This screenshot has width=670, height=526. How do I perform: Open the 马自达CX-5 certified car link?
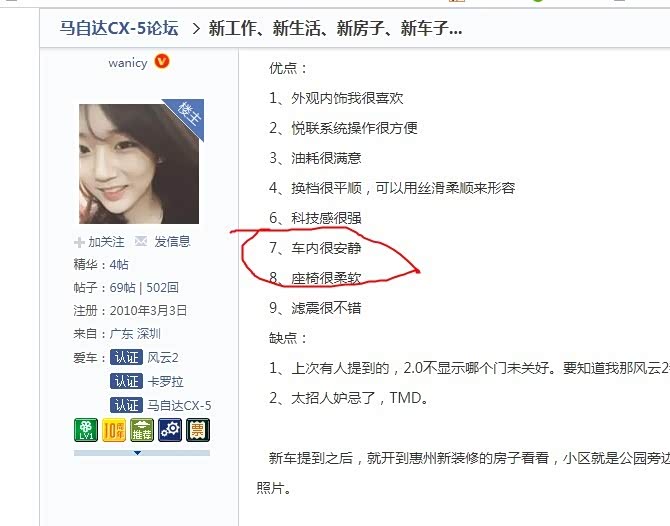click(179, 405)
